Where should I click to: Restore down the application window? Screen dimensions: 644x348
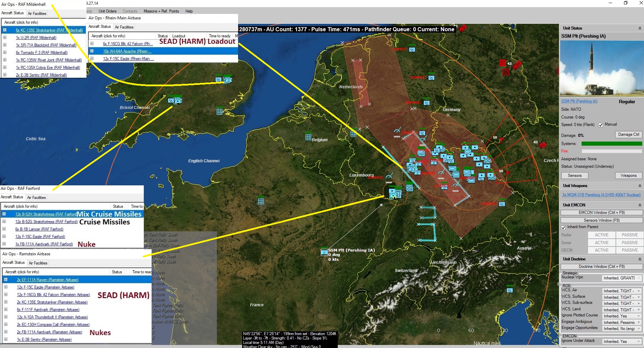point(626,3)
